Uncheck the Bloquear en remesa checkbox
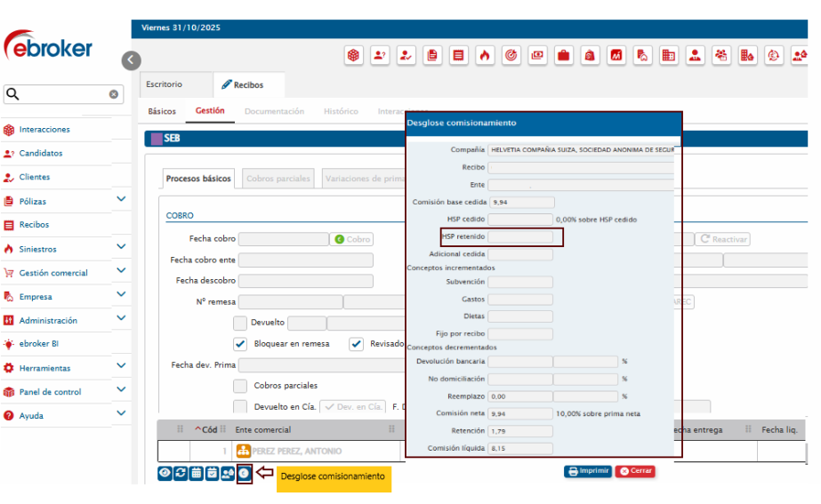This screenshot has width=821, height=504. (x=240, y=344)
